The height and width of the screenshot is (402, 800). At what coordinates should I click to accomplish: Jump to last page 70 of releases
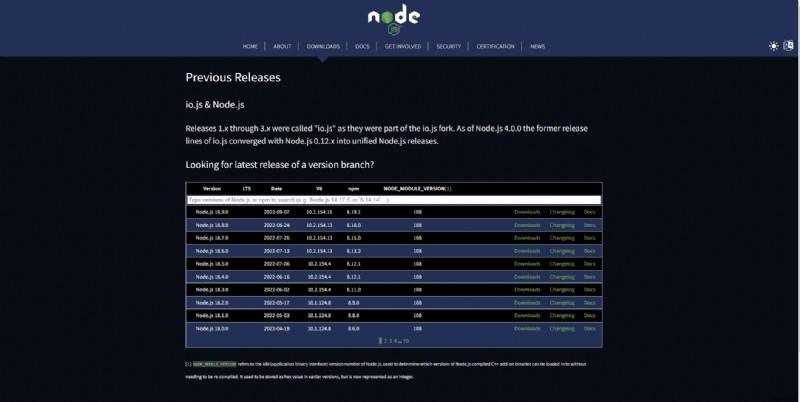pos(406,341)
